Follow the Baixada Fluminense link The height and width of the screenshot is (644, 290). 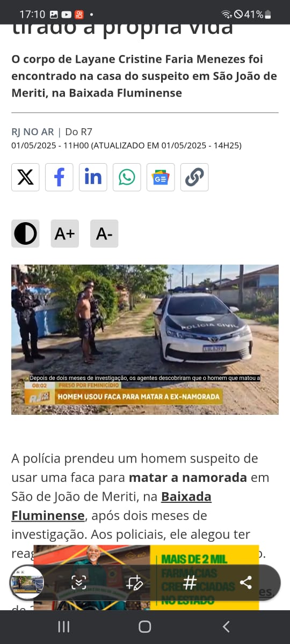pos(112,506)
